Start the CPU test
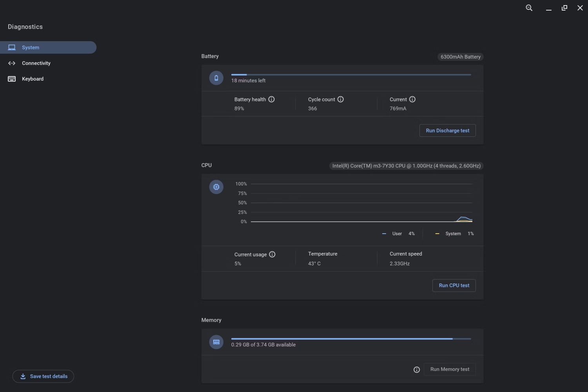Viewport: 588px width, 392px height. (454, 285)
